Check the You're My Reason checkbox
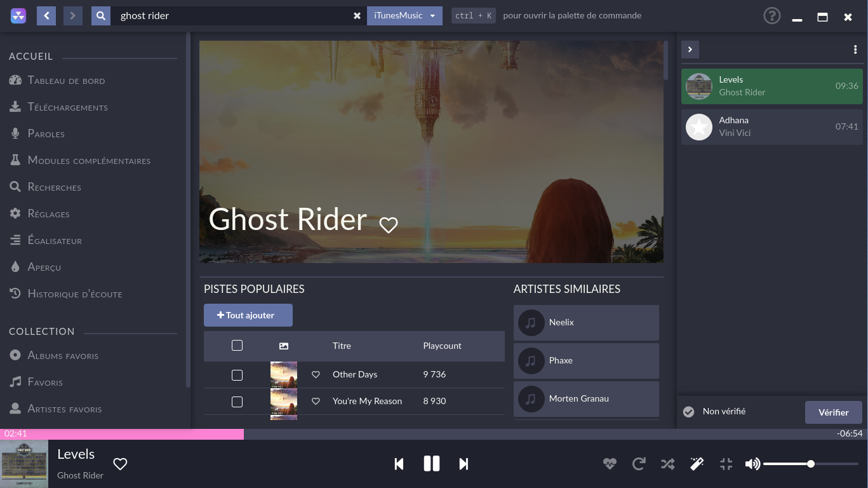868x488 pixels. tap(237, 402)
